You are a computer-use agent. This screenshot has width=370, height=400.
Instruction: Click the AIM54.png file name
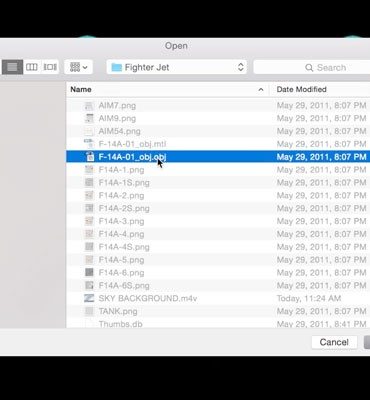(x=119, y=131)
